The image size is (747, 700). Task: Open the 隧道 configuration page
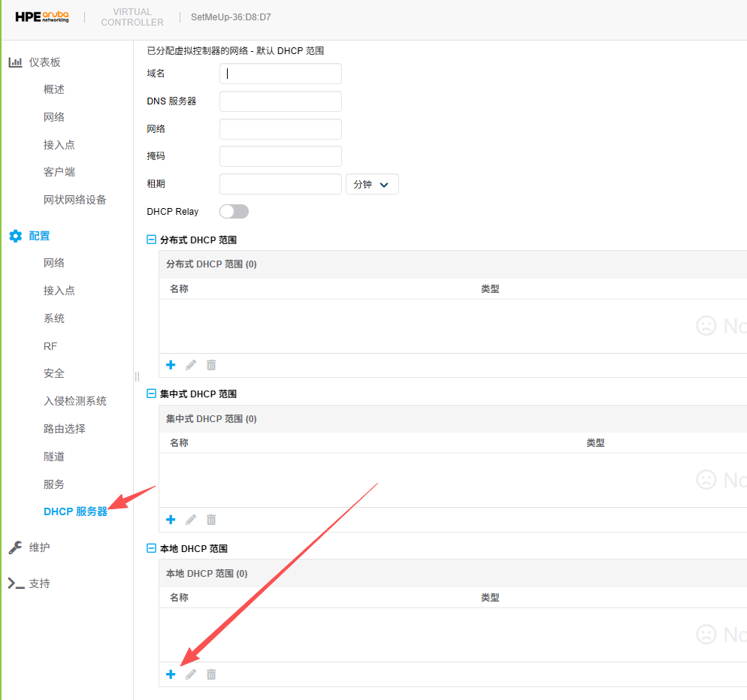tap(54, 457)
